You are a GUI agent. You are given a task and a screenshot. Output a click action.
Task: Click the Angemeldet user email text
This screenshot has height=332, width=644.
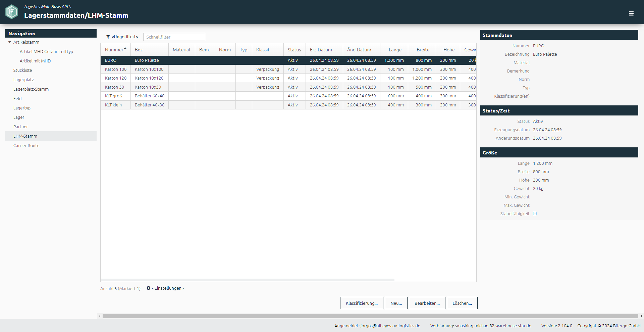[377, 326]
